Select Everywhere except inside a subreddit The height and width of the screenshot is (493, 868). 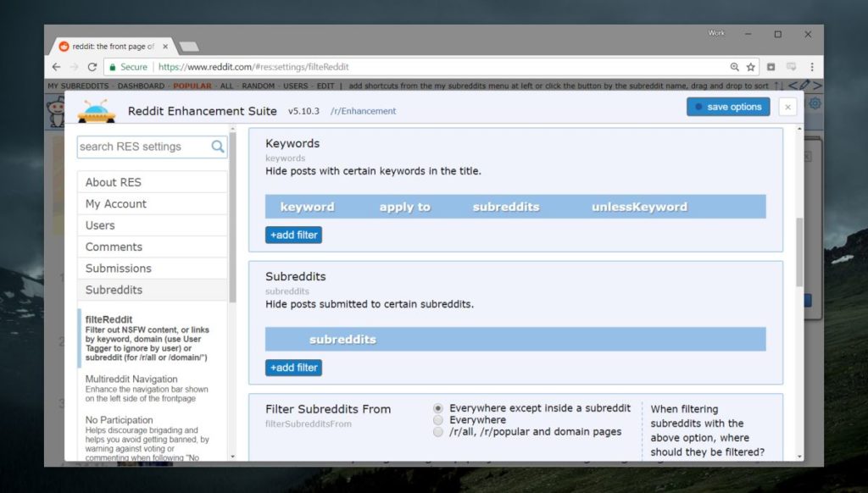click(438, 408)
